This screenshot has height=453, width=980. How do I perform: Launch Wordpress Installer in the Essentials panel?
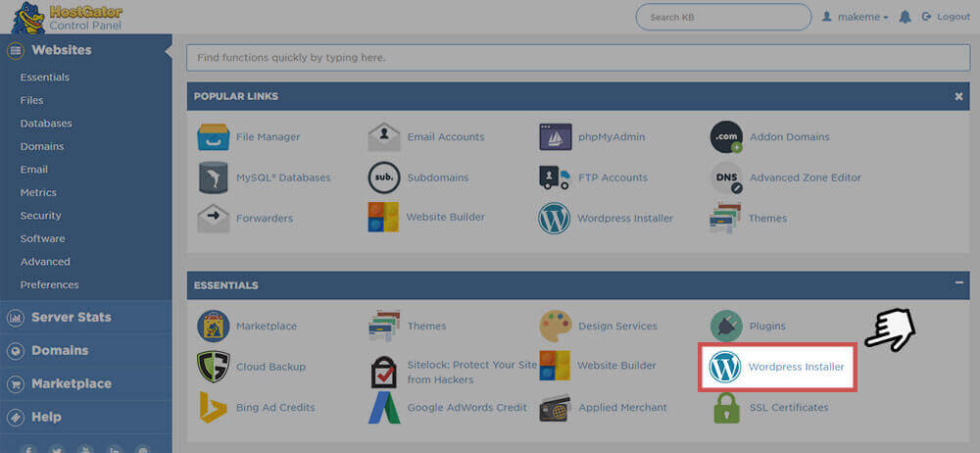pyautogui.click(x=777, y=368)
